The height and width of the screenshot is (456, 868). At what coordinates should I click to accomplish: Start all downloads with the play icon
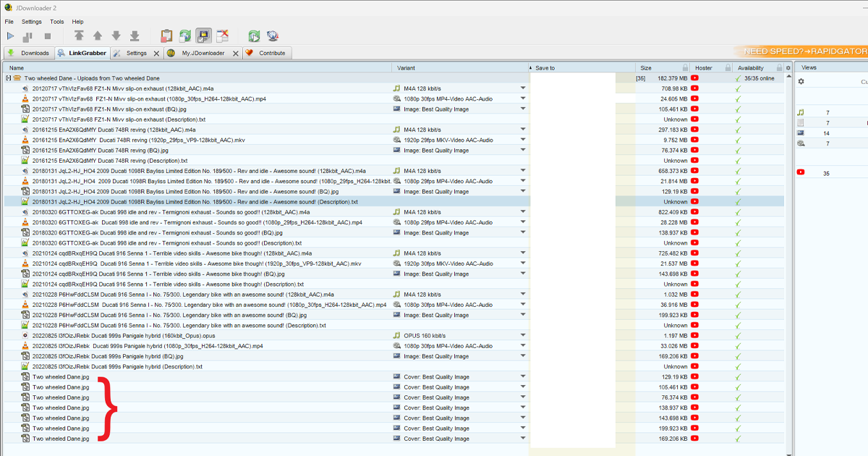(x=11, y=35)
